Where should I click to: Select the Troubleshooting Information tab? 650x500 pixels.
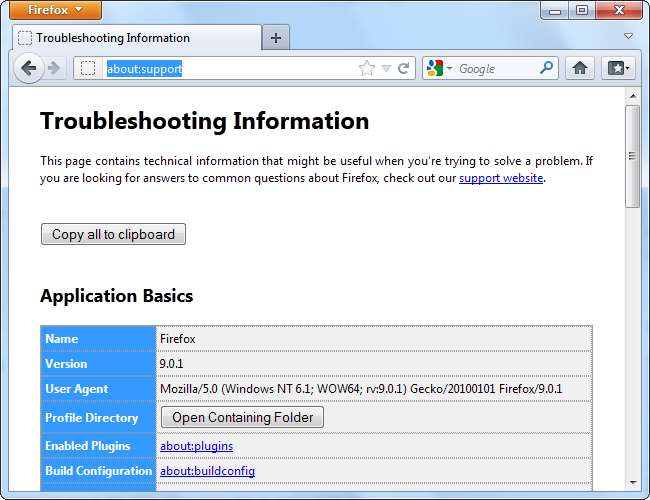tap(135, 38)
